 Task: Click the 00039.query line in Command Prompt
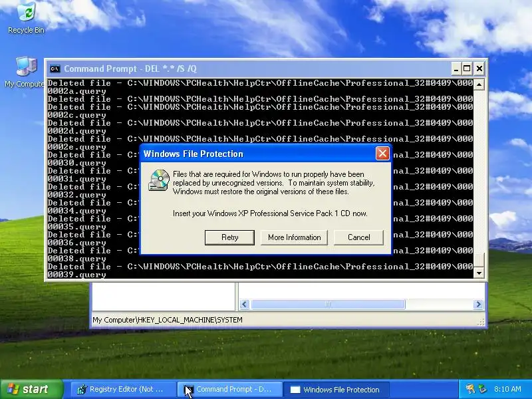click(x=76, y=275)
